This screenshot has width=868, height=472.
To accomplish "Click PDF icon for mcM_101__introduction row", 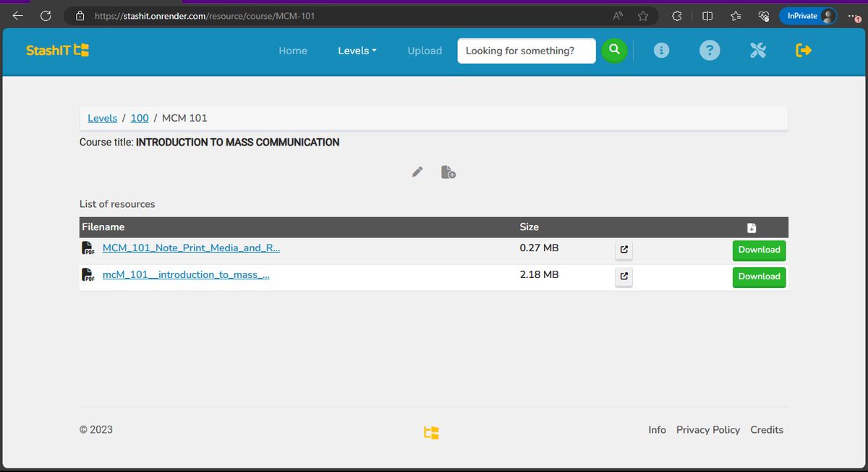I will [x=88, y=275].
